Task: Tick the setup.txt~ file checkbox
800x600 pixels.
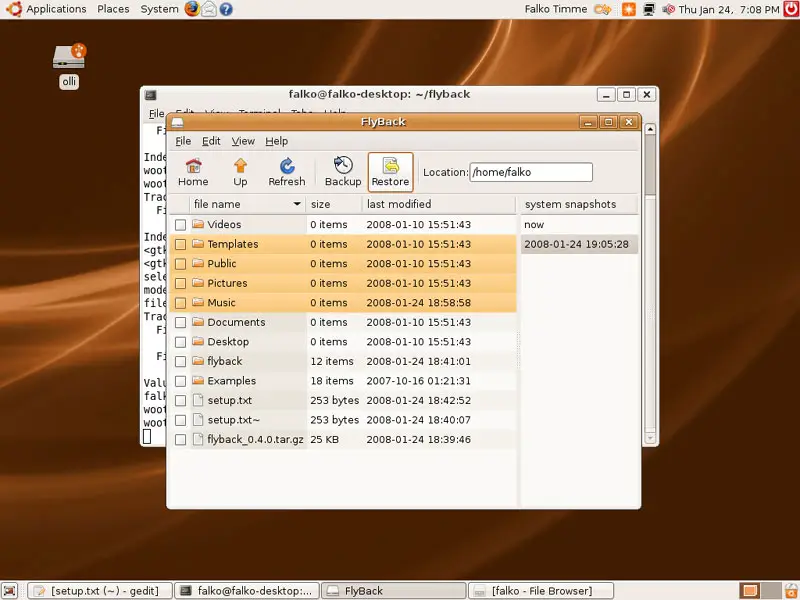Action: pos(180,420)
